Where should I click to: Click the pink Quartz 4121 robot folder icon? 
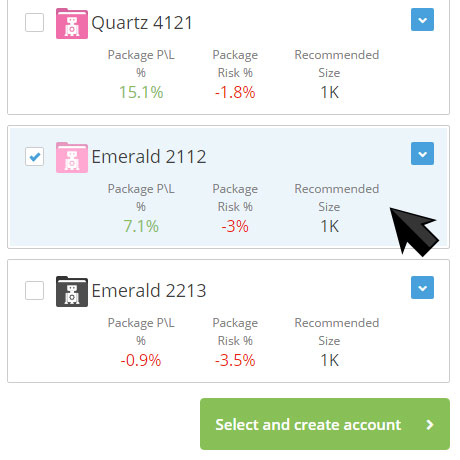coord(72,24)
